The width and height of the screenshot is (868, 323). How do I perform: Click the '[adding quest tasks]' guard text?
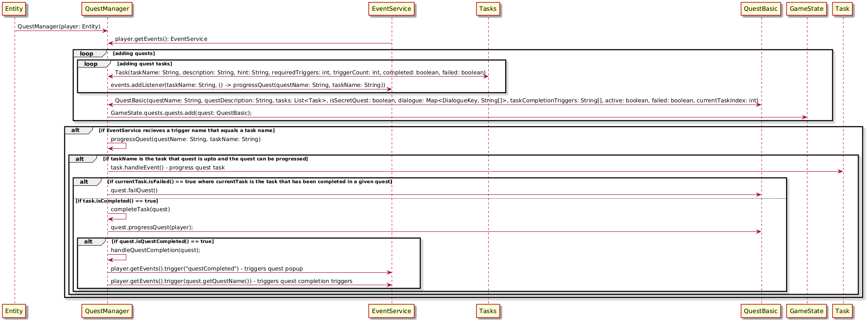tap(145, 64)
